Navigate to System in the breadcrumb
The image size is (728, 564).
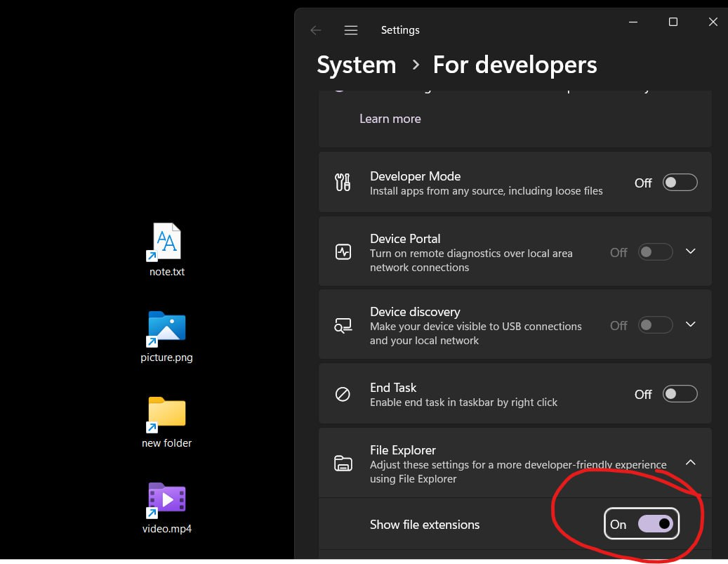[356, 65]
